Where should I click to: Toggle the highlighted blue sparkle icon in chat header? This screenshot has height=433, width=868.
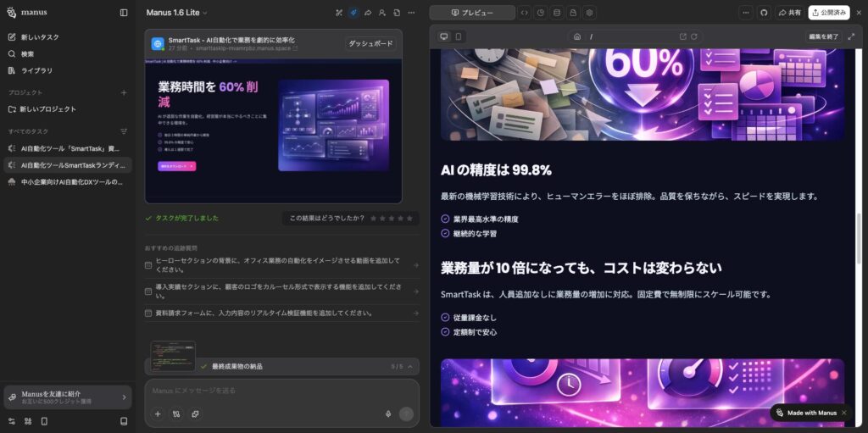click(353, 13)
